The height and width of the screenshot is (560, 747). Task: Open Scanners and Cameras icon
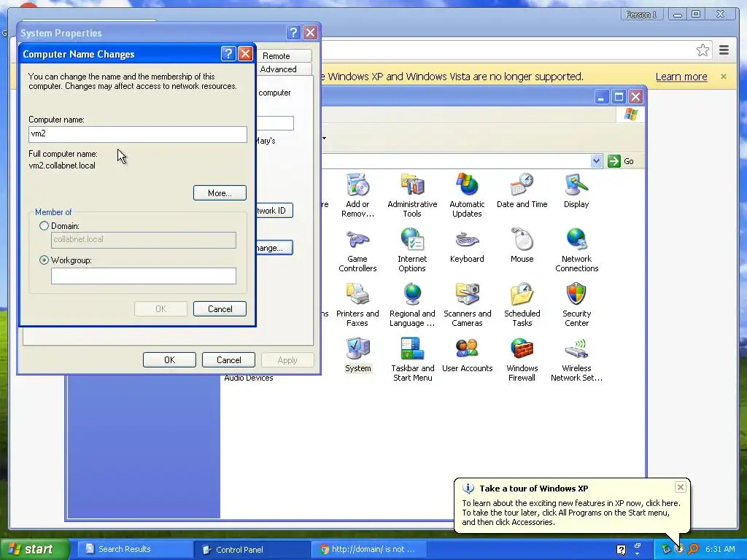[467, 305]
